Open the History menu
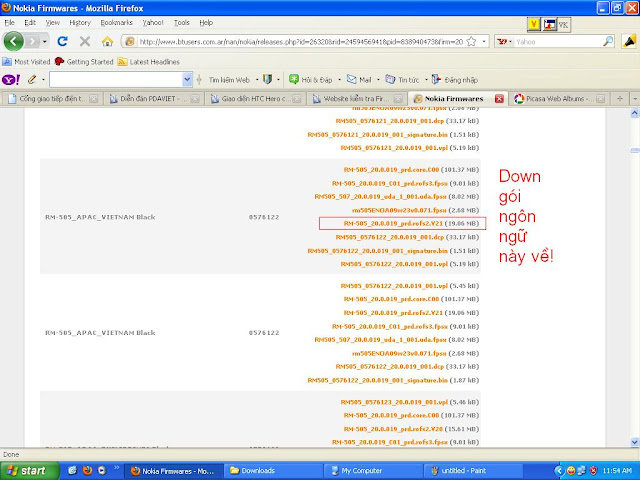Screen dimensions: 640x480 click(80, 23)
